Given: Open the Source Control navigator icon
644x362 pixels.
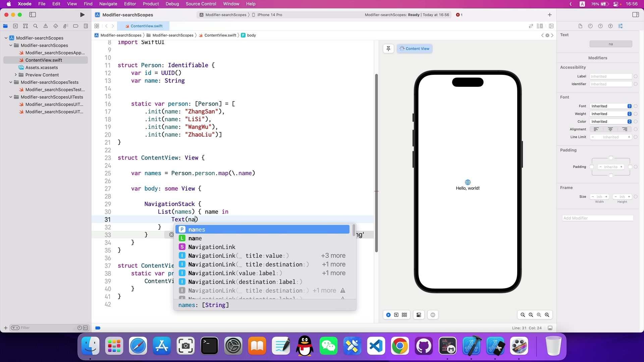Looking at the screenshot, I should [15, 26].
